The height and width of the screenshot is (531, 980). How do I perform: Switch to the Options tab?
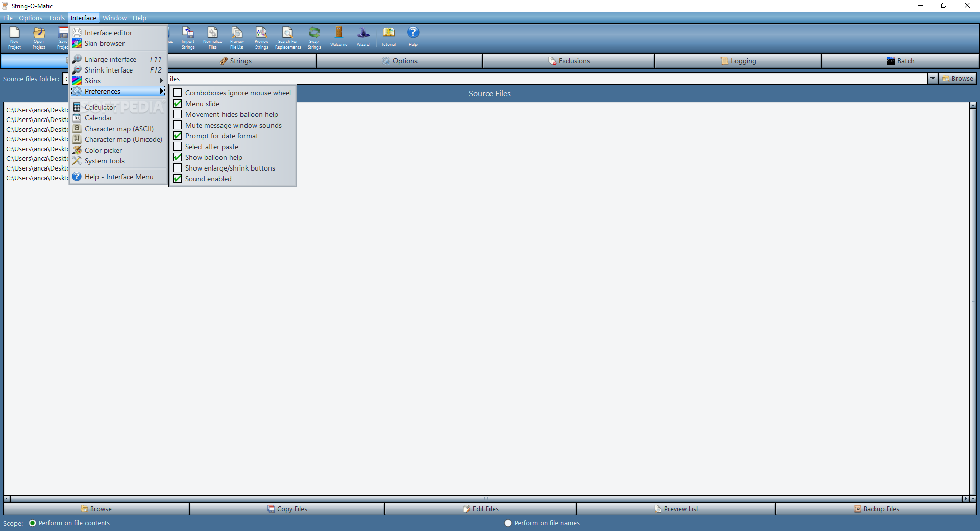400,61
